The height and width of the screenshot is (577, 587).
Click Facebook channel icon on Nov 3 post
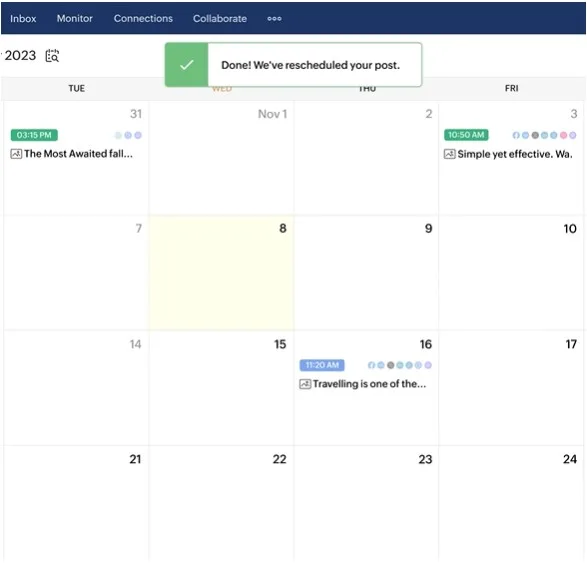click(516, 135)
